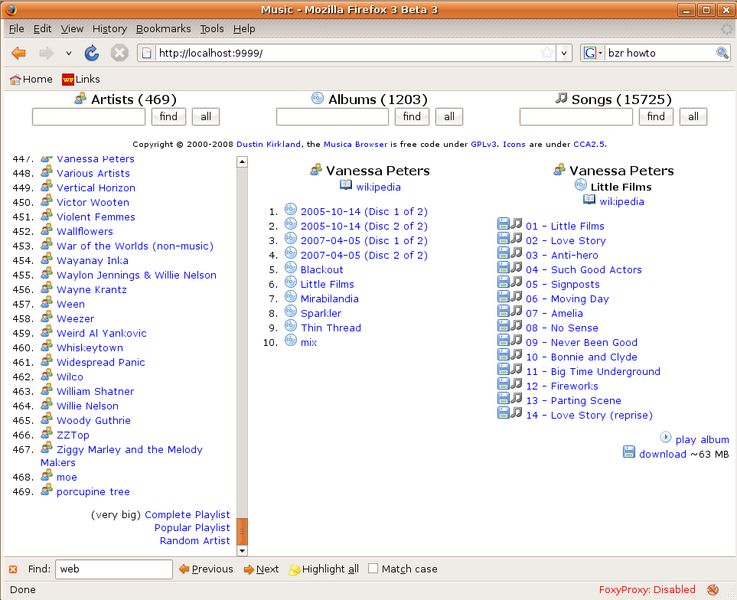Screen dimensions: 737x600
Task: Click the play album circle icon
Action: (666, 437)
